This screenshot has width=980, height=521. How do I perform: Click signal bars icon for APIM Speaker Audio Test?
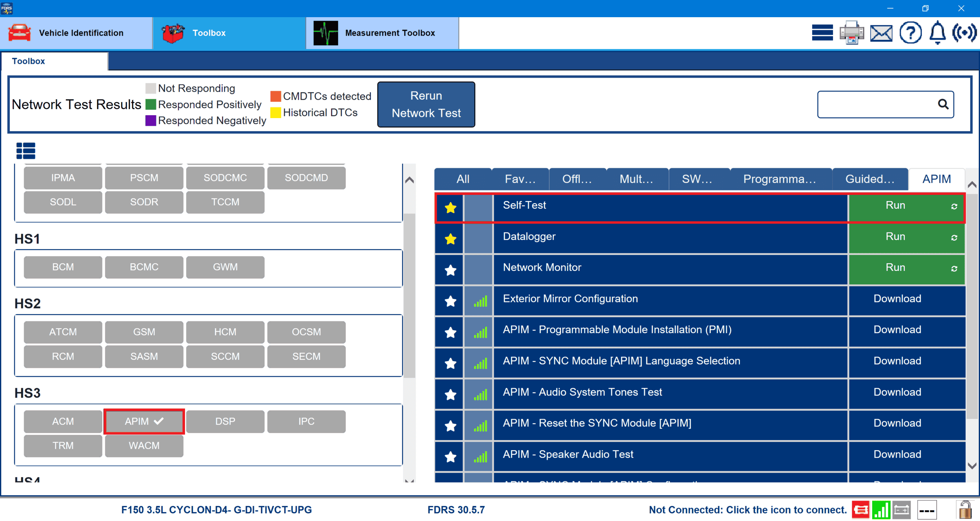point(480,456)
